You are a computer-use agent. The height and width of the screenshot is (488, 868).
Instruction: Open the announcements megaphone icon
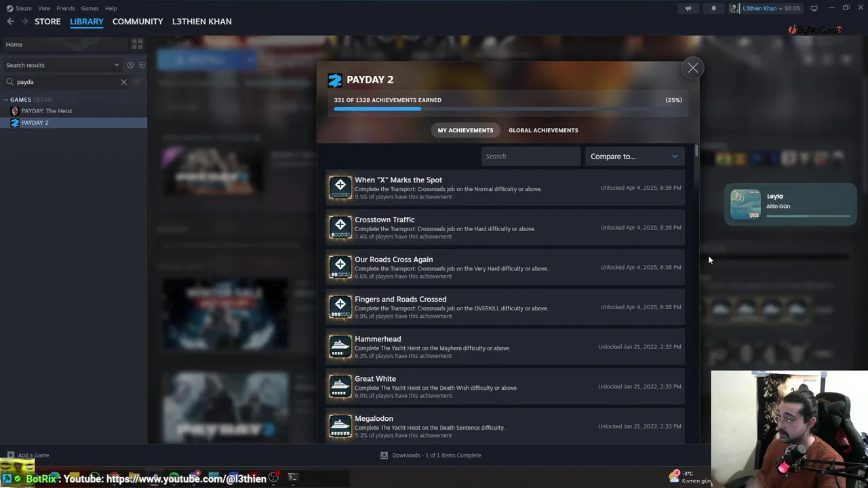coord(688,8)
